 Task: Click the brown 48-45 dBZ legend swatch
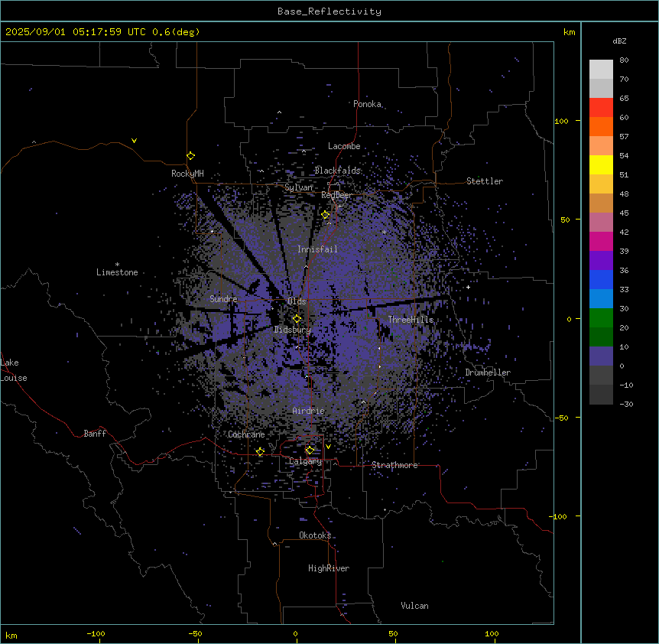click(x=601, y=203)
